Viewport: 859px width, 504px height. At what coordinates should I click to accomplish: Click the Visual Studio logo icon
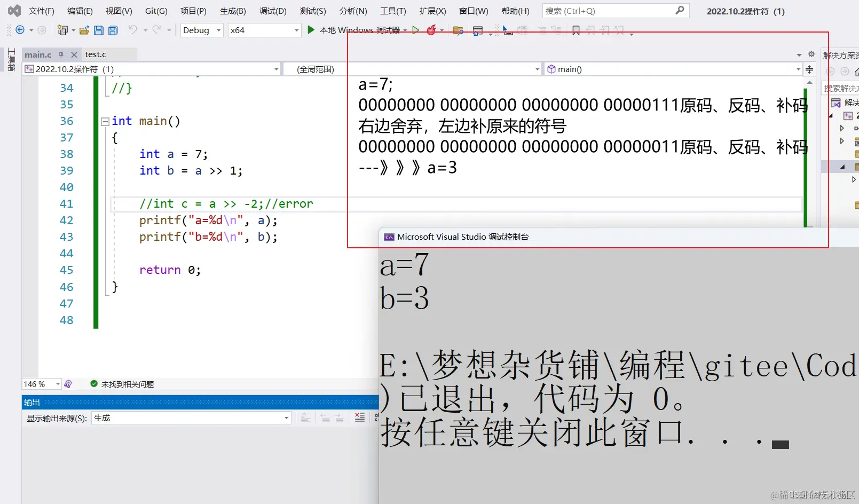[14, 11]
